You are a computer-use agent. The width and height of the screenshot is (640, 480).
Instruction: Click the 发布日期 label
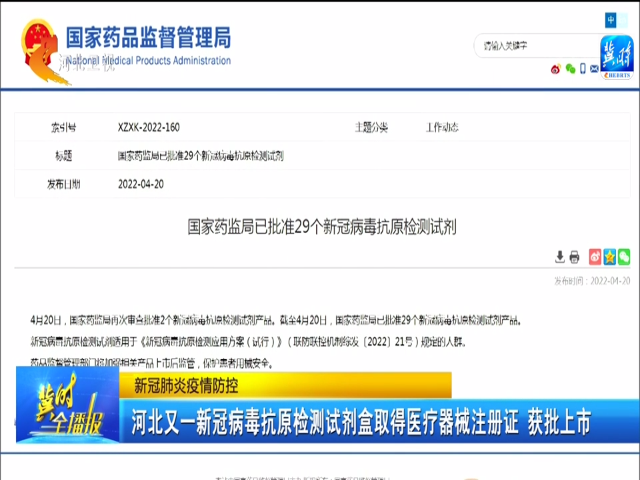[x=63, y=184]
